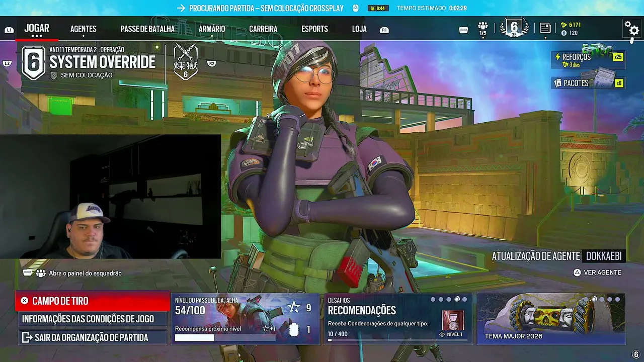Screen dimensions: 644x362
Task: Click the X icon on Campo de Tiro
Action: 24,301
